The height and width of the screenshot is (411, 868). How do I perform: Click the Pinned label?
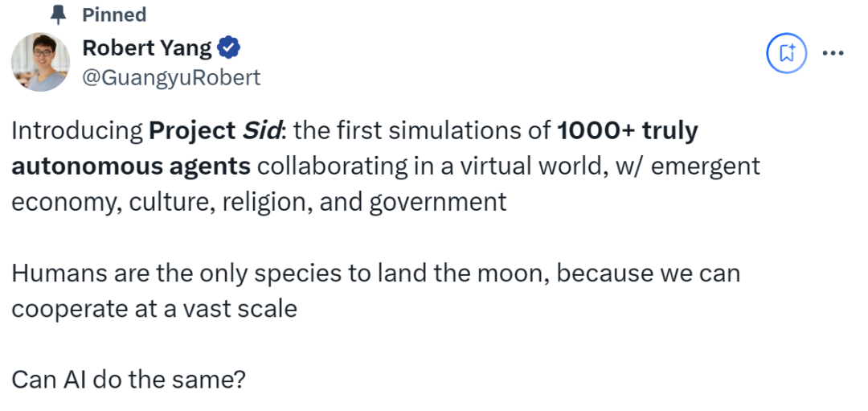pos(114,14)
